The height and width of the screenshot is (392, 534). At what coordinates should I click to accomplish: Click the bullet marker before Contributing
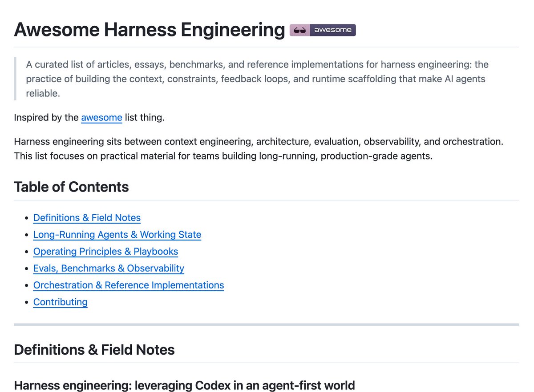(x=26, y=303)
